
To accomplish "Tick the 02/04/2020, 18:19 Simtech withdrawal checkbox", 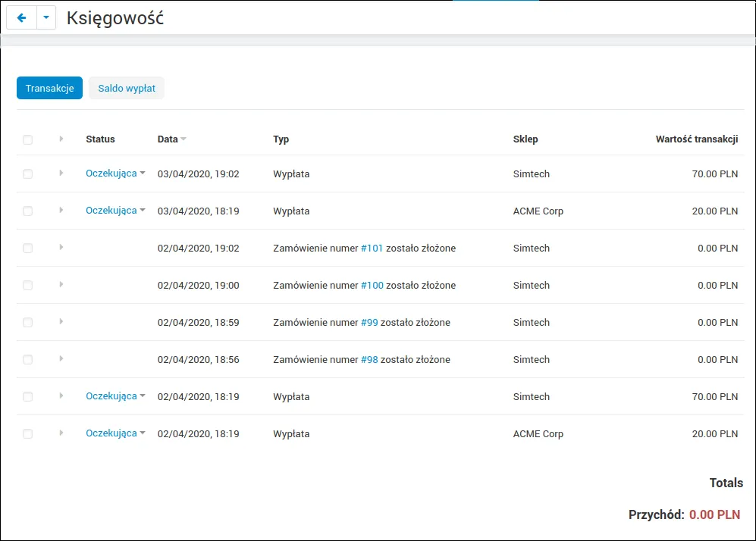I will pyautogui.click(x=27, y=396).
